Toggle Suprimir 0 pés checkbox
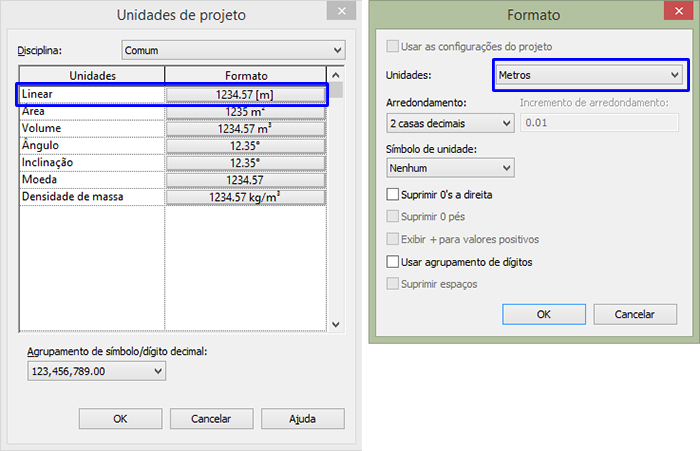 pos(393,216)
